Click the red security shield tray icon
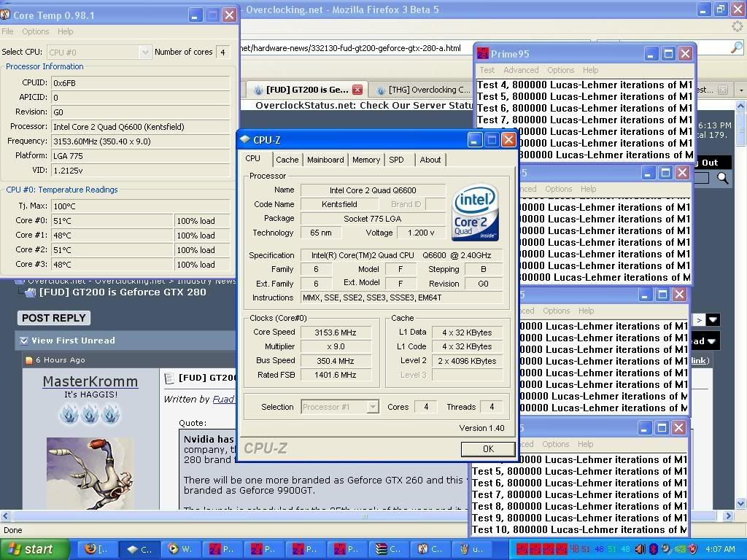Image resolution: width=747 pixels, height=560 pixels. [693, 549]
